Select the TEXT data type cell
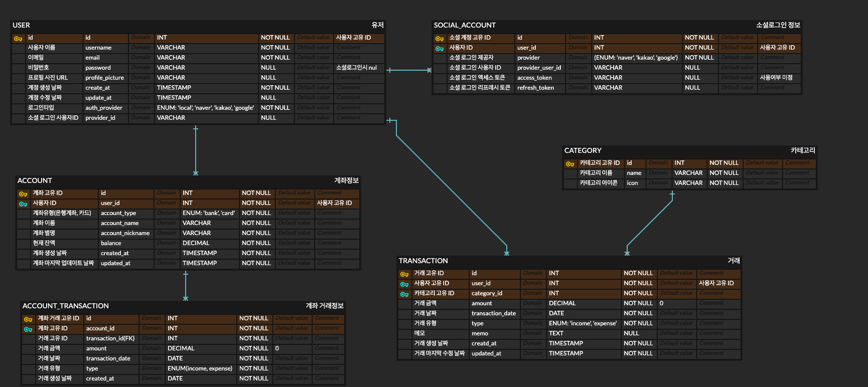 [584, 333]
